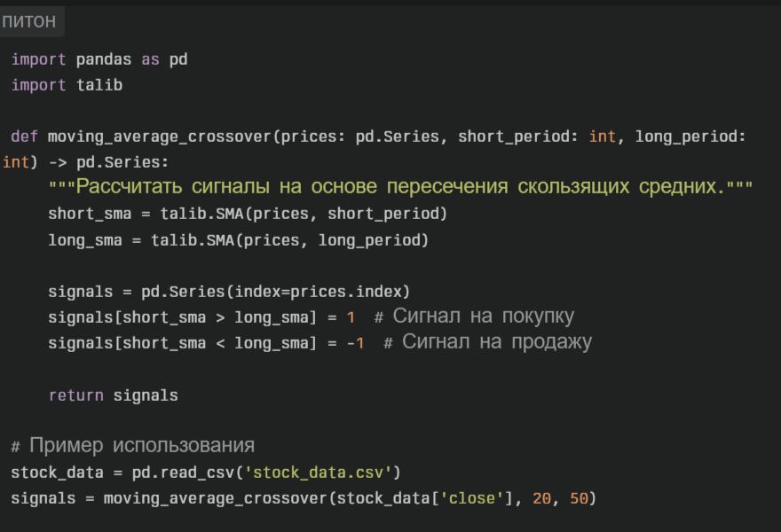
Task: Click the 'long_sma = talib.SMA' line
Action: tap(238, 240)
